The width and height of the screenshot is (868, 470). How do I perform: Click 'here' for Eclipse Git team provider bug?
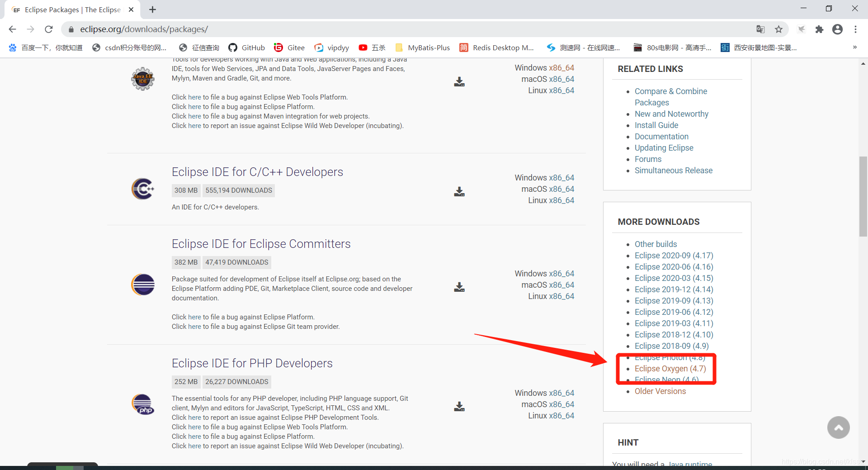194,327
